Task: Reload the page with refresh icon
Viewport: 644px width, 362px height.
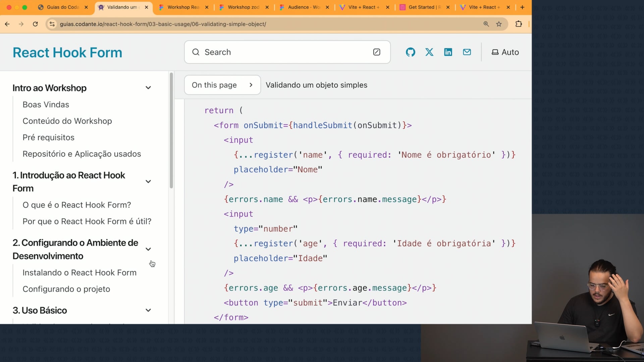Action: [x=35, y=24]
